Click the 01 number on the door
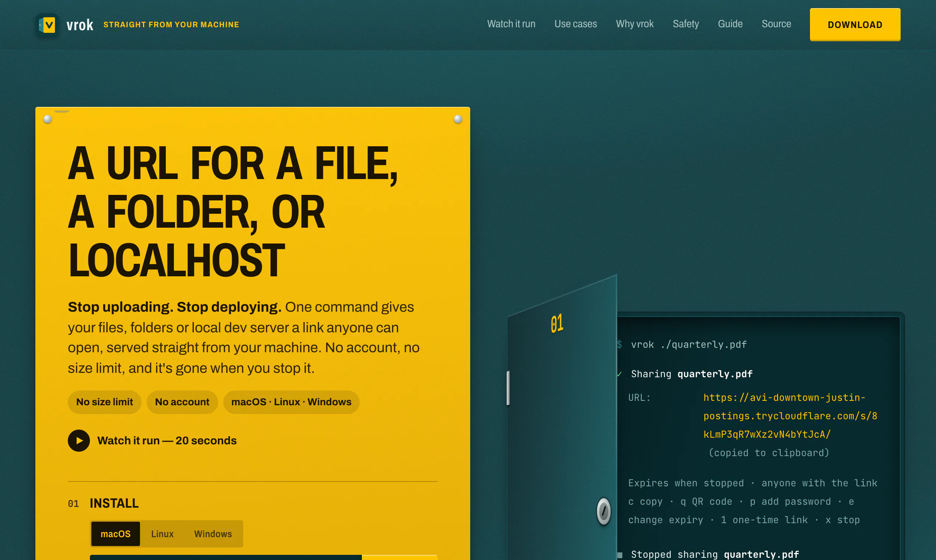 (x=557, y=323)
